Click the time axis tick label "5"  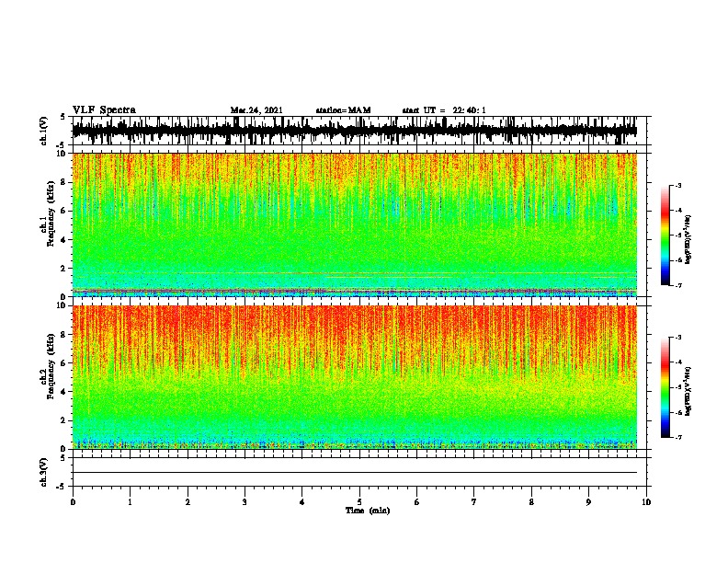[x=359, y=502]
